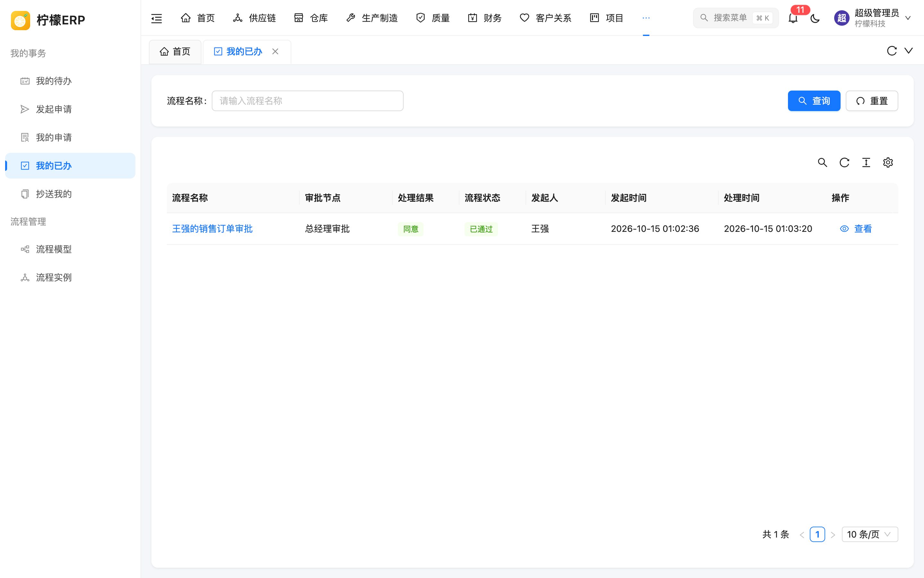
Task: Open 流程模型 in the sidebar
Action: (70, 249)
